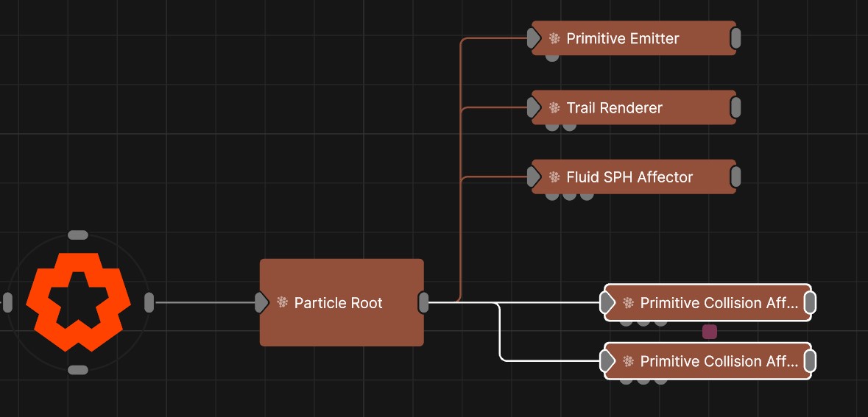Image resolution: width=868 pixels, height=417 pixels.
Task: Click the root node's bottom port
Action: coord(78,370)
